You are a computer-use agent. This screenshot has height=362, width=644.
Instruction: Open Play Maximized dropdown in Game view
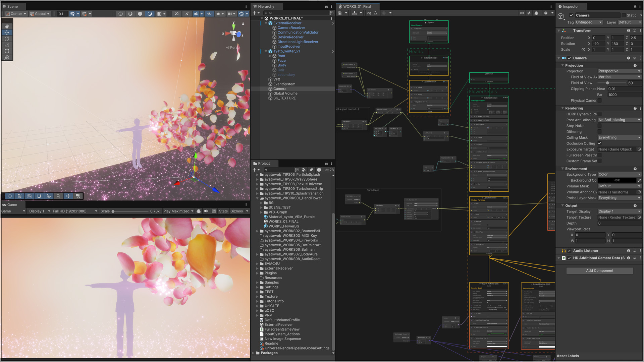pos(178,211)
